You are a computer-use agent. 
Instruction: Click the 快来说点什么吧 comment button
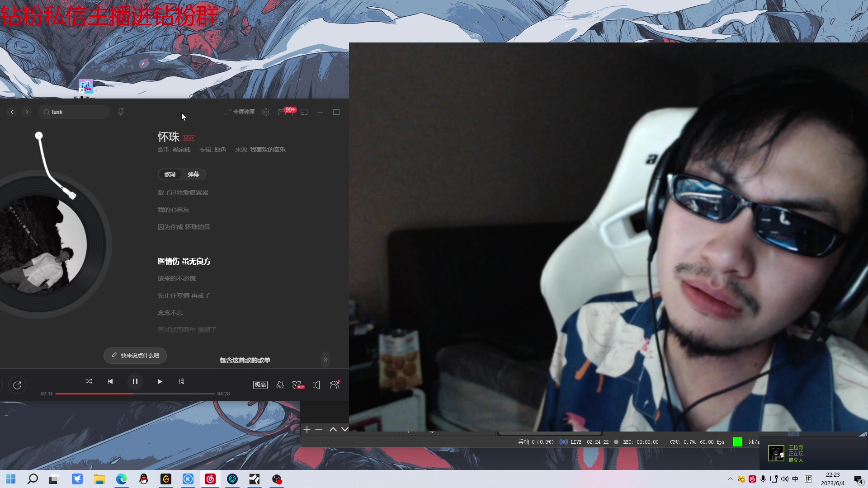click(135, 356)
